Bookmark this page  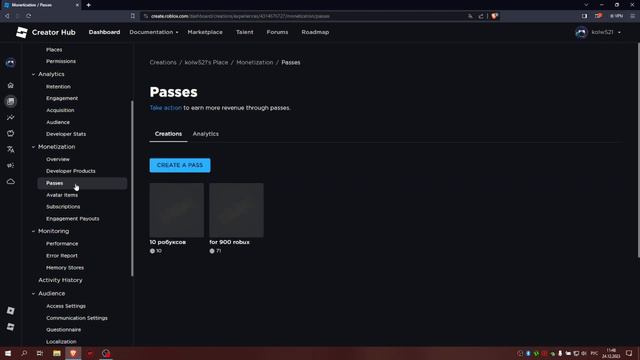133,16
